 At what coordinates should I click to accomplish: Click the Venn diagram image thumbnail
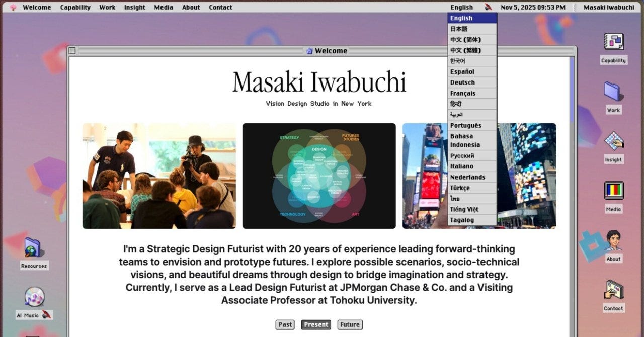point(319,175)
